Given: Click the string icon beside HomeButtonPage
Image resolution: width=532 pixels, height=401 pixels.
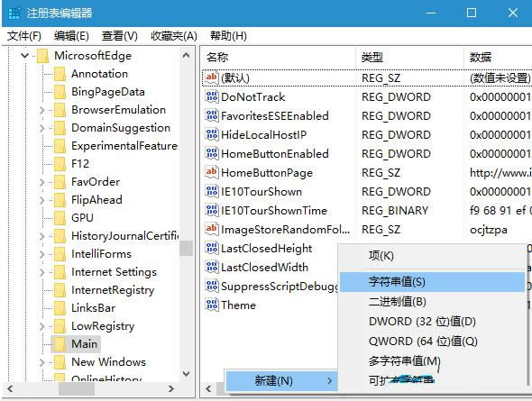Looking at the screenshot, I should [x=211, y=172].
